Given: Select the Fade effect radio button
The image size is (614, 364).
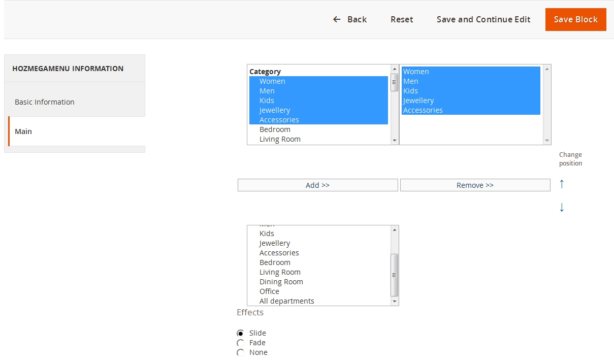Looking at the screenshot, I should (x=240, y=343).
